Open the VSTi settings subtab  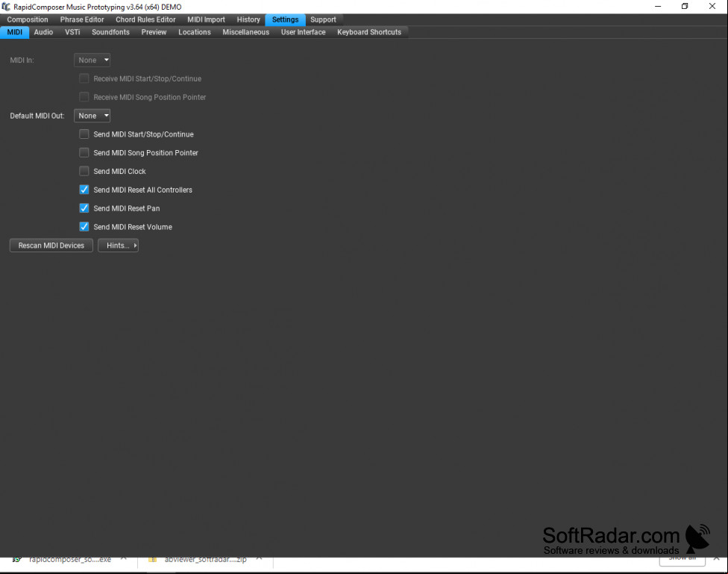click(72, 32)
